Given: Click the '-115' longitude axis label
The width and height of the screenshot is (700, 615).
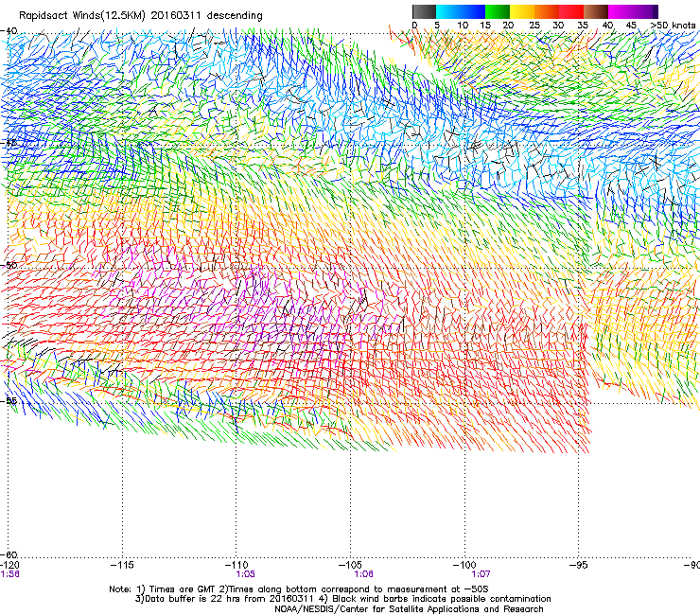Looking at the screenshot, I should pyautogui.click(x=121, y=565).
